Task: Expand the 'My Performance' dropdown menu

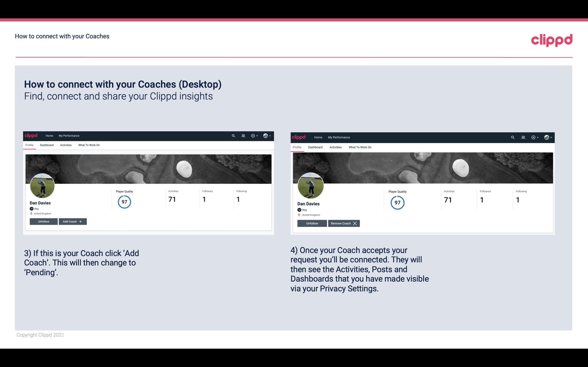Action: click(68, 135)
